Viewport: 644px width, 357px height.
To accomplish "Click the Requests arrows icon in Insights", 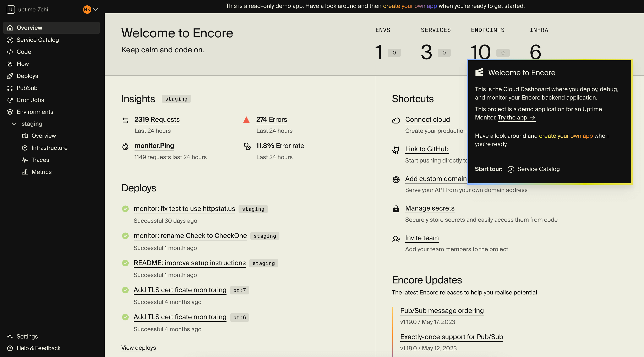I will point(126,120).
